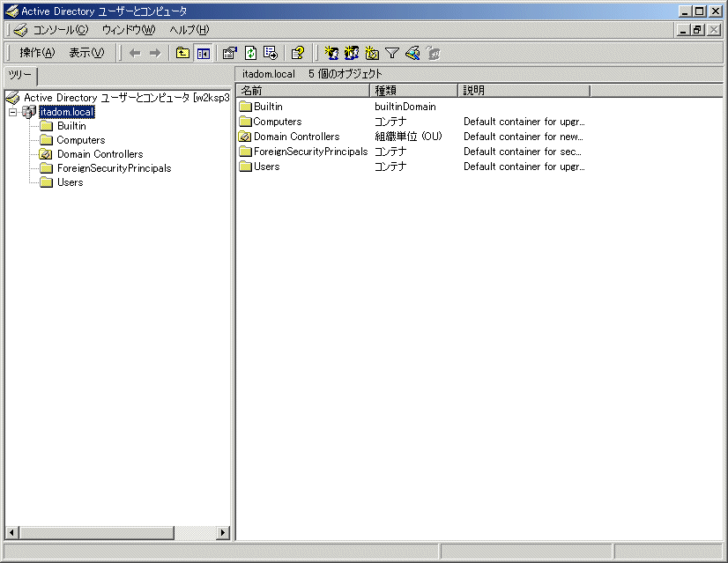
Task: Maximize the main application window
Action: [700, 11]
